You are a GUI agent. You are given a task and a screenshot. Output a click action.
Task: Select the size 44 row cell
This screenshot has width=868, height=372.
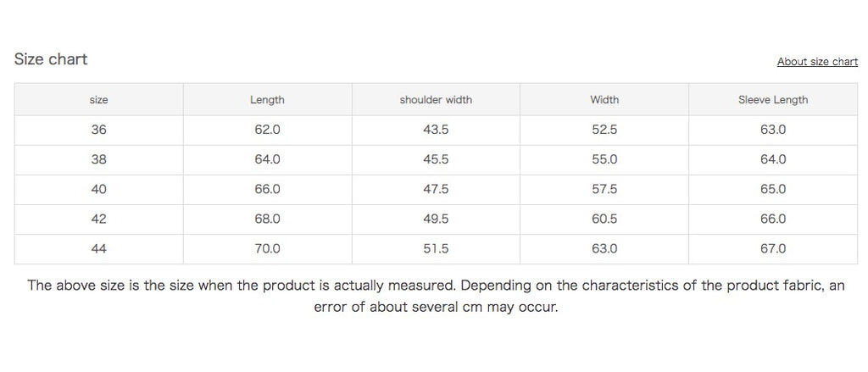tap(99, 248)
